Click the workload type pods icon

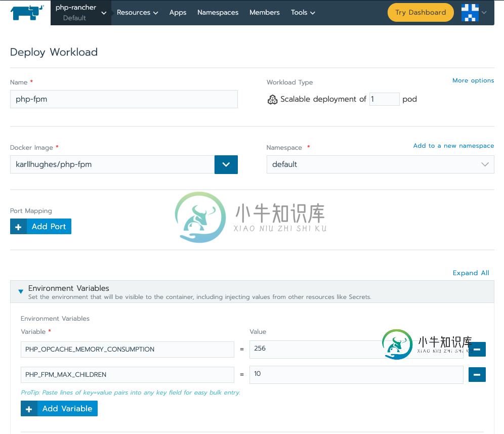pyautogui.click(x=272, y=100)
